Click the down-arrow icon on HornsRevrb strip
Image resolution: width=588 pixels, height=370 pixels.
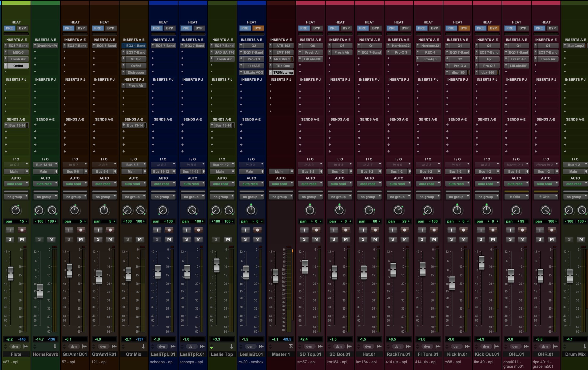[55, 346]
